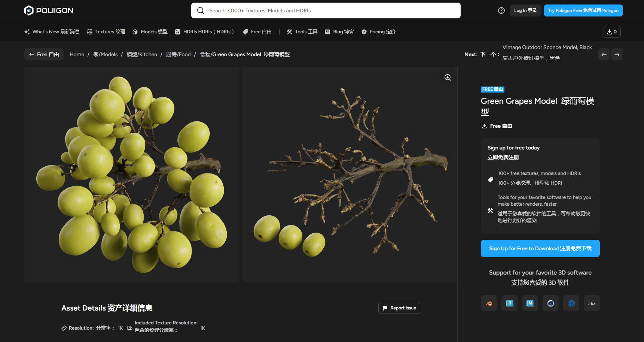Open the HDRIs navigation menu
This screenshot has height=342, width=644.
204,32
